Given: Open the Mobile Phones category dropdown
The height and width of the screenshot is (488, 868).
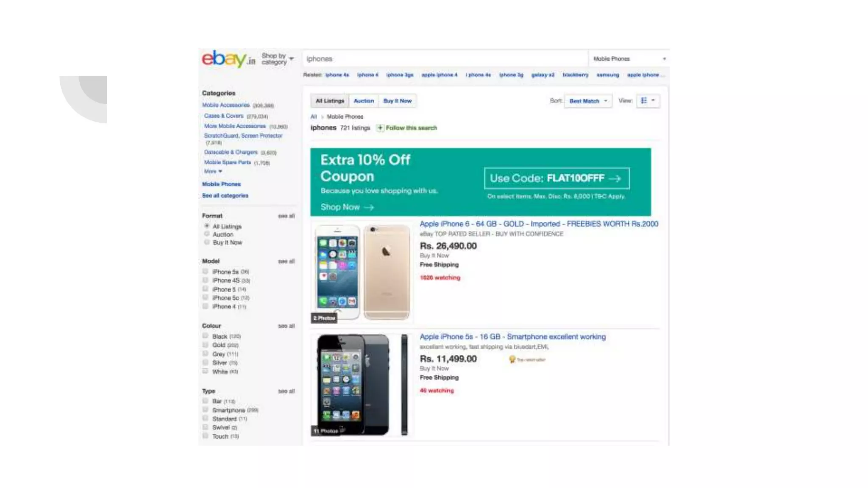Looking at the screenshot, I should [629, 59].
